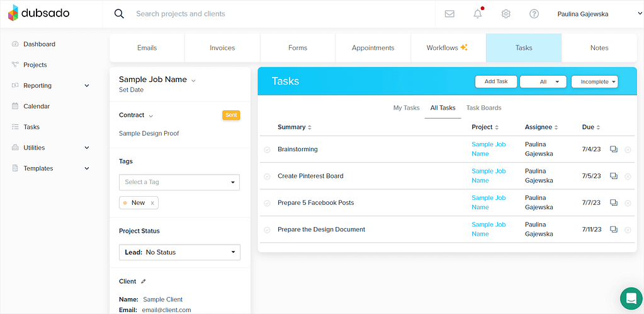This screenshot has height=314, width=644.
Task: Sort tasks by the Due column
Action: (x=591, y=127)
